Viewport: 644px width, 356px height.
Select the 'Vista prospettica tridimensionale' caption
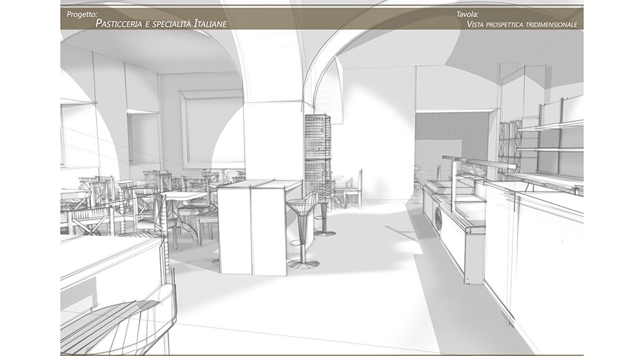pos(522,24)
